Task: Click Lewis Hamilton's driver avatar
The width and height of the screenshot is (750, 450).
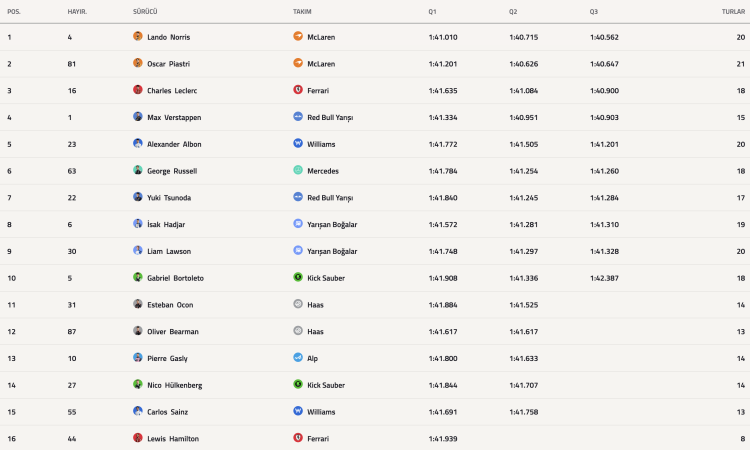Action: pos(138,438)
